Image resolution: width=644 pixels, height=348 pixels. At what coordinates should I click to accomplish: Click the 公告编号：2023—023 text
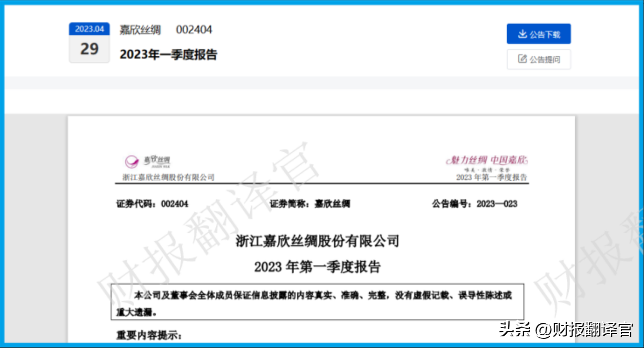[x=475, y=204]
